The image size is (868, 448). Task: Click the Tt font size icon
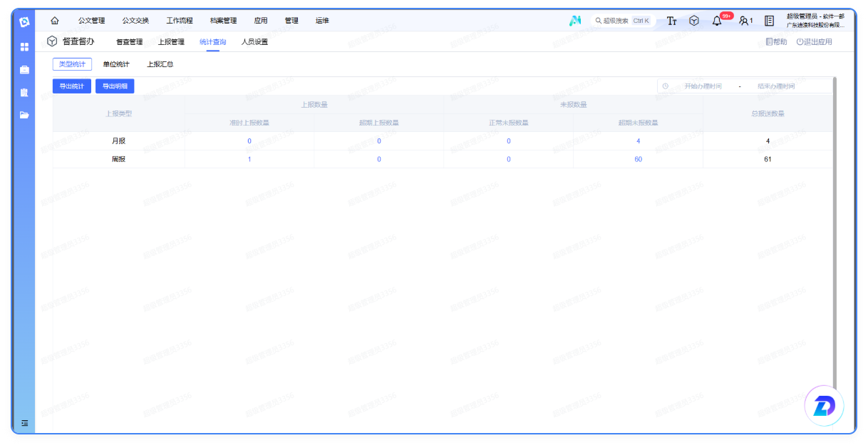(671, 21)
